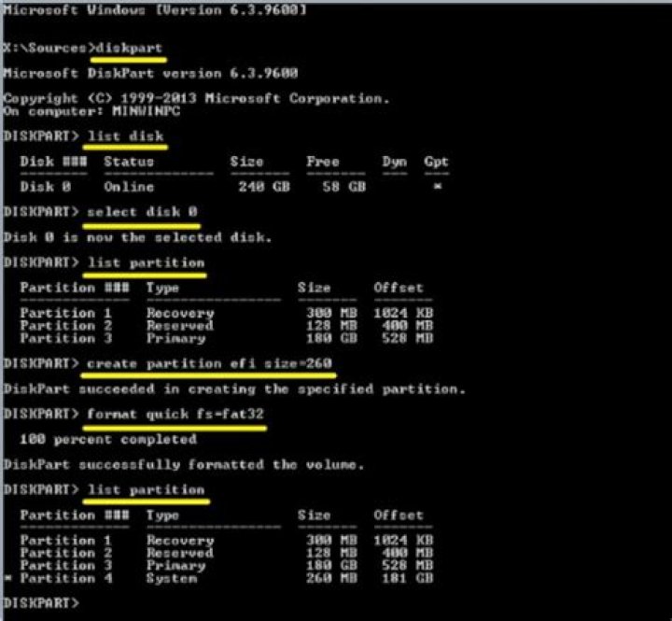Viewport: 672px width, 621px height.
Task: Click the first "list partition" command
Action: point(147,262)
